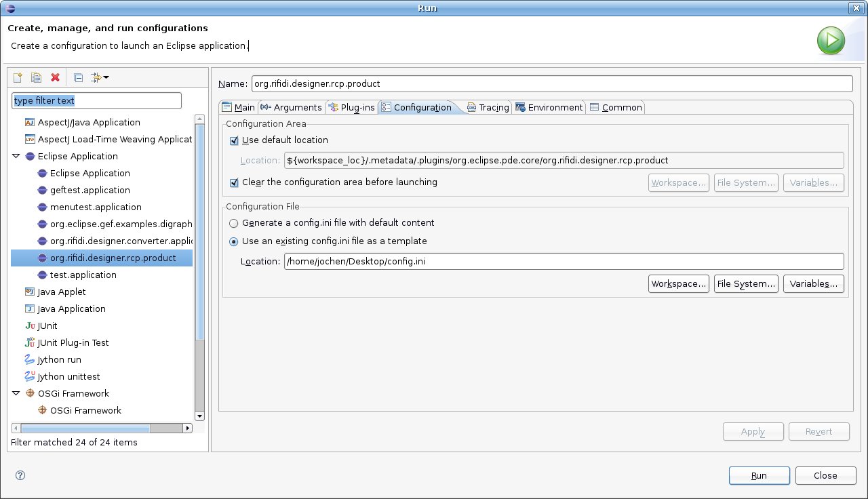Click the geftest.application launch icon
Image resolution: width=868 pixels, height=499 pixels.
point(41,191)
